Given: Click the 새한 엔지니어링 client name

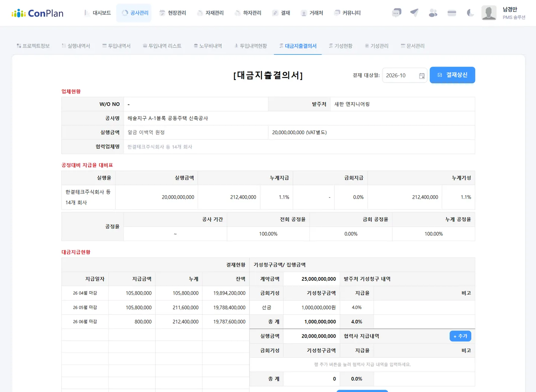Looking at the screenshot, I should point(352,104).
